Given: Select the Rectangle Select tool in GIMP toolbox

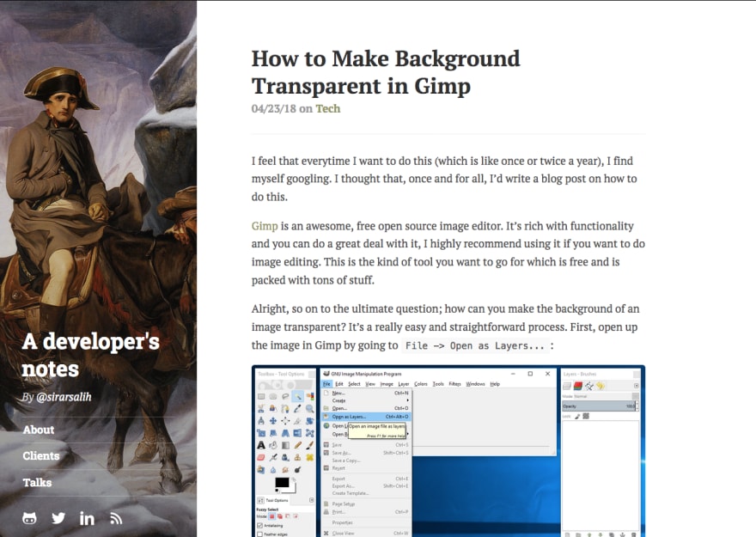Looking at the screenshot, I should [261, 396].
